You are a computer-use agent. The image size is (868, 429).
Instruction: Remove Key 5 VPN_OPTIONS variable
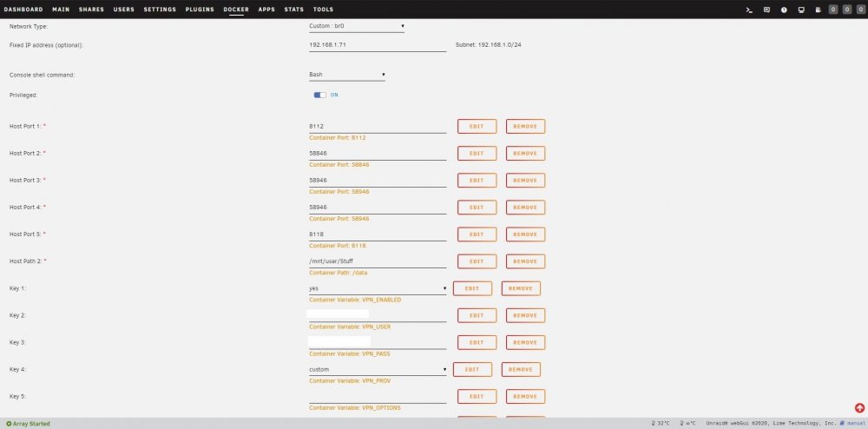[x=525, y=396]
